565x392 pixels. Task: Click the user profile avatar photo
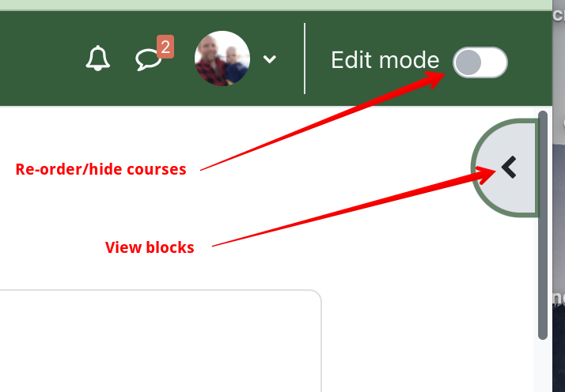coord(222,58)
